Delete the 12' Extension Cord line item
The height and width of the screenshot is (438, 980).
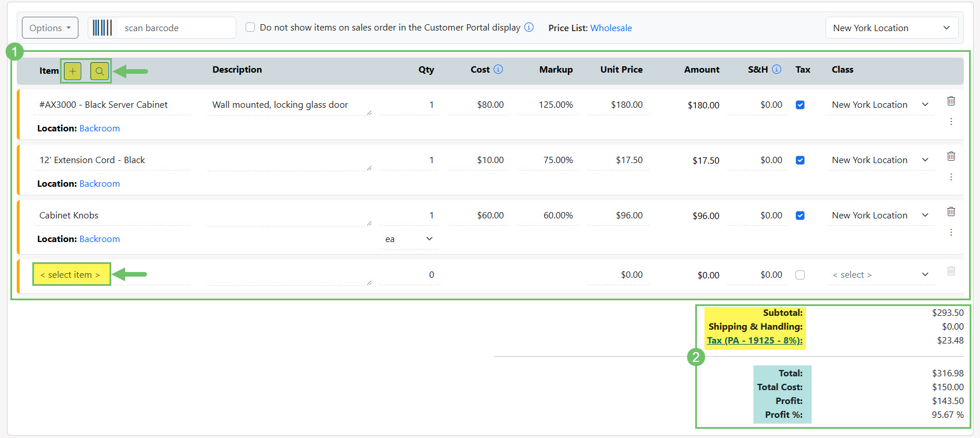pos(951,156)
